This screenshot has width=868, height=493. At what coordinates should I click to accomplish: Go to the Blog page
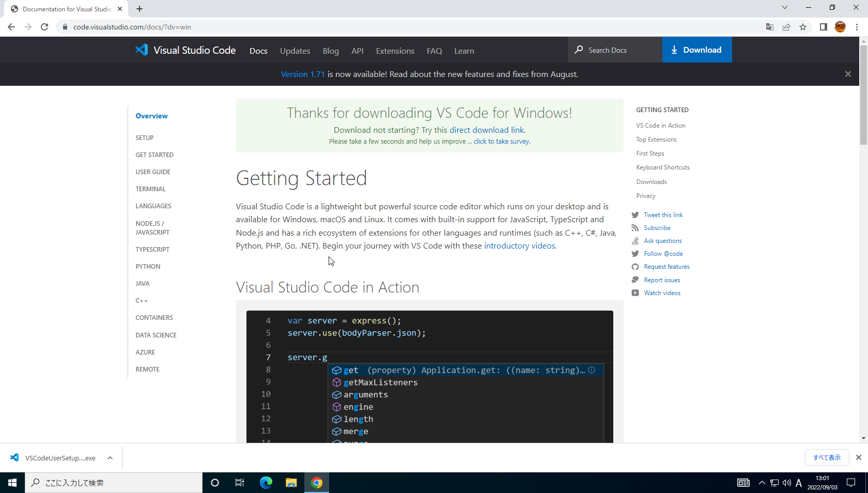tap(331, 51)
